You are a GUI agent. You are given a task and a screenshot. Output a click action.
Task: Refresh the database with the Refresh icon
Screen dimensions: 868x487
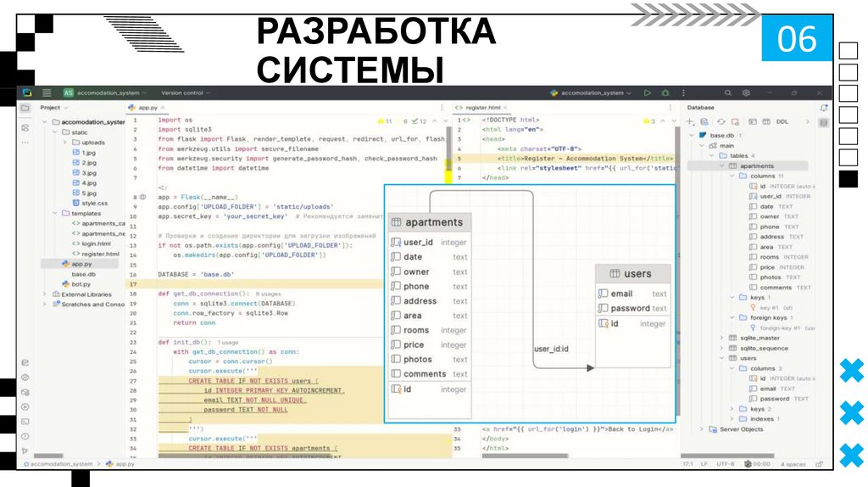click(721, 121)
